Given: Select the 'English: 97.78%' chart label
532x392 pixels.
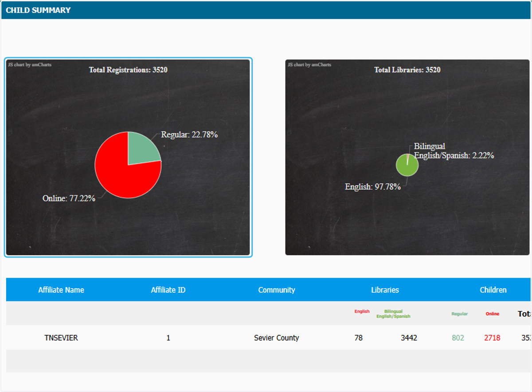Looking at the screenshot, I should (373, 187).
